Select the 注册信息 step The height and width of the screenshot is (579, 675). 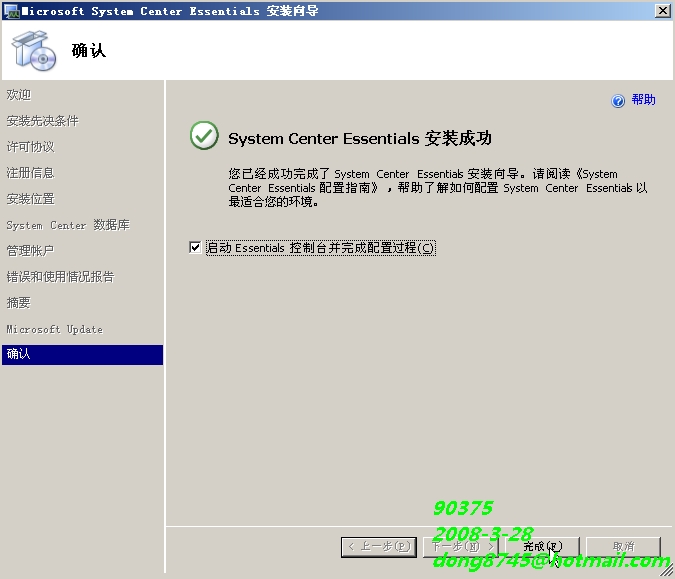(31, 173)
